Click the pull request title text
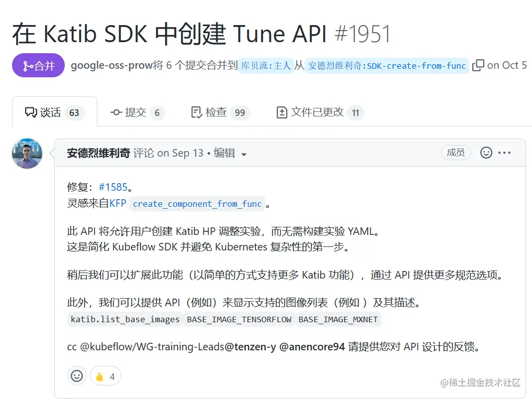This screenshot has width=532, height=399. (x=170, y=34)
